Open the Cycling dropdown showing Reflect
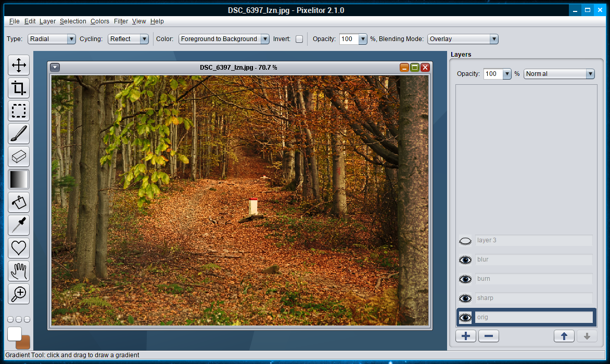Image resolution: width=610 pixels, height=364 pixels. 128,39
